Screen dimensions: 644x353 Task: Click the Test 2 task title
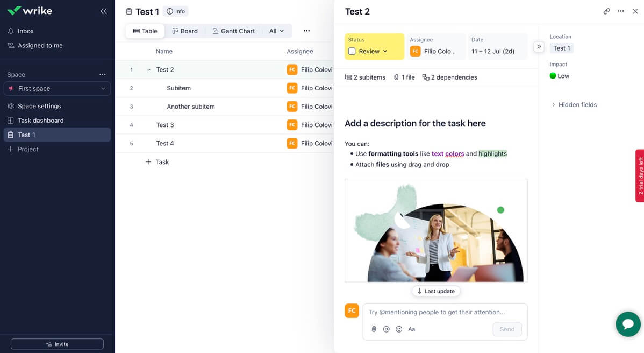[357, 11]
